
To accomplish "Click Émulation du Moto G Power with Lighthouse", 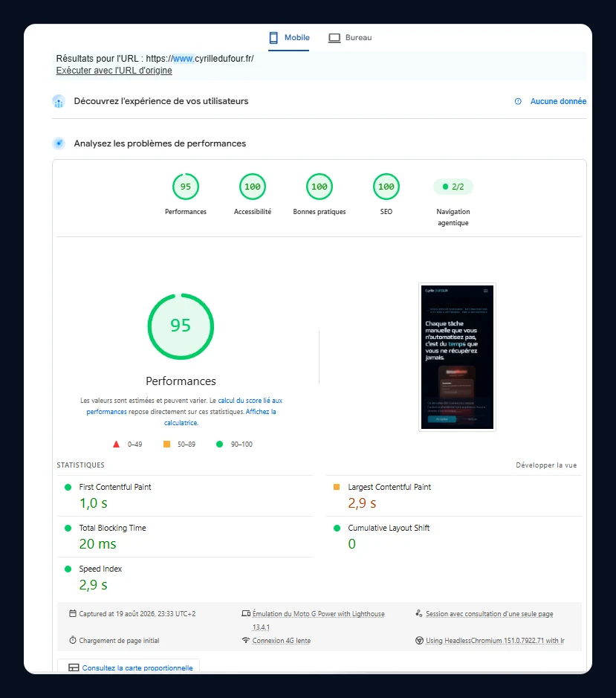I will 318,614.
